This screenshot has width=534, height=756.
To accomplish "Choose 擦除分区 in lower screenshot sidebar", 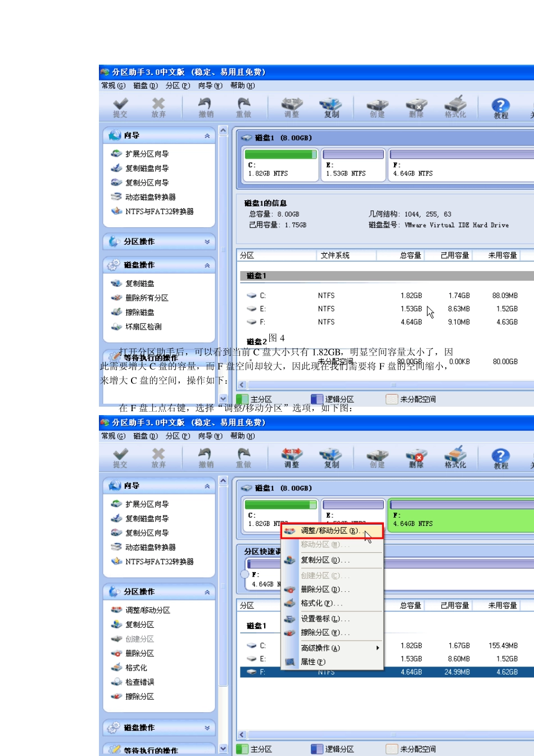I will pos(133,696).
